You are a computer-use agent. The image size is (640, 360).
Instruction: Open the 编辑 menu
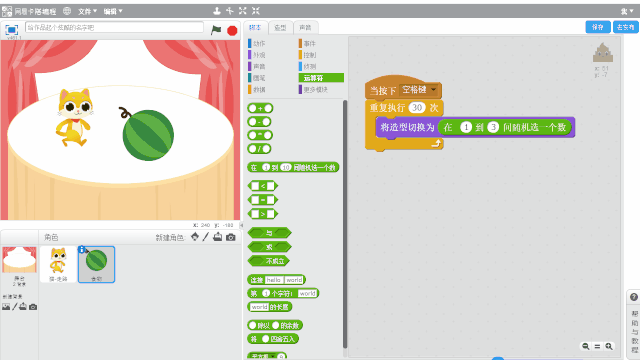click(x=113, y=11)
